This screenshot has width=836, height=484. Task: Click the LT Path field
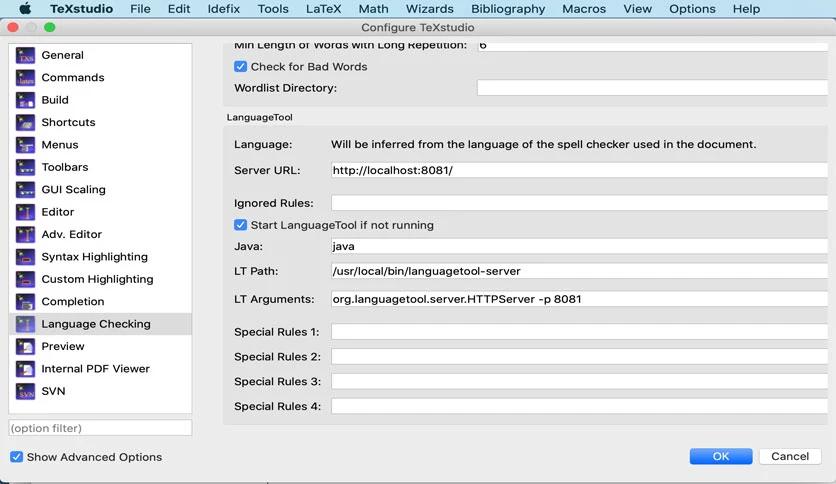(579, 271)
